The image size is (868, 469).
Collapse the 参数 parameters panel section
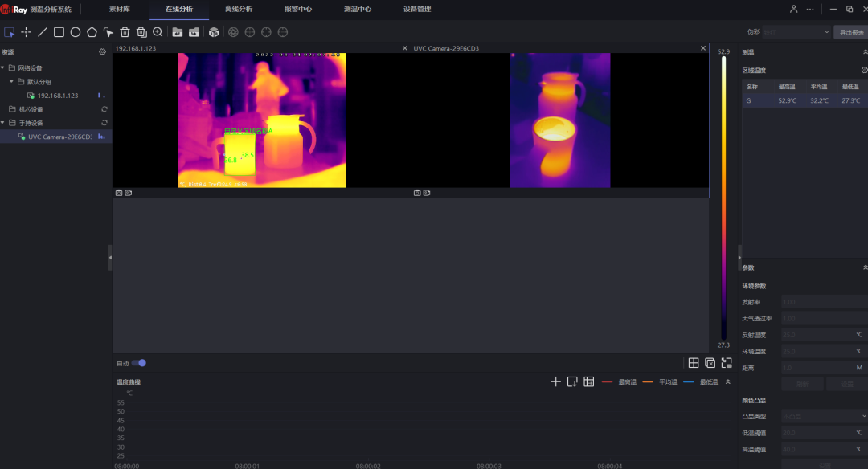click(865, 267)
